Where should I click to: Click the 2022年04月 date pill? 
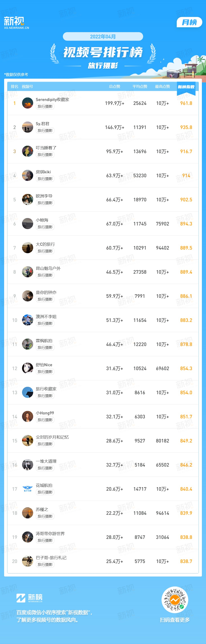pyautogui.click(x=103, y=36)
